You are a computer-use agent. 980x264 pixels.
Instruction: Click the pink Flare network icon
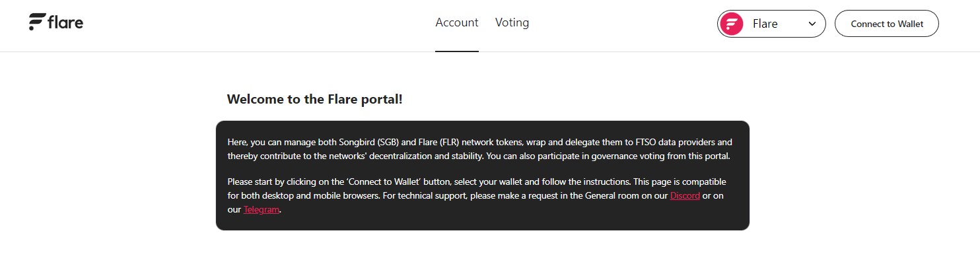pyautogui.click(x=731, y=24)
